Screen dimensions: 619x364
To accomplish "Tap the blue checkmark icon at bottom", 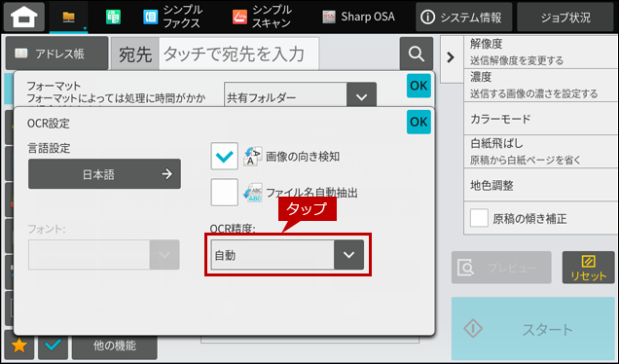I will pyautogui.click(x=53, y=346).
